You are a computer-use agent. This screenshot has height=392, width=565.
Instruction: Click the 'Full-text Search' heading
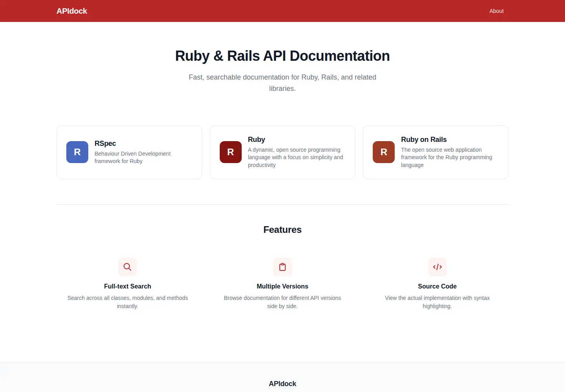(128, 286)
